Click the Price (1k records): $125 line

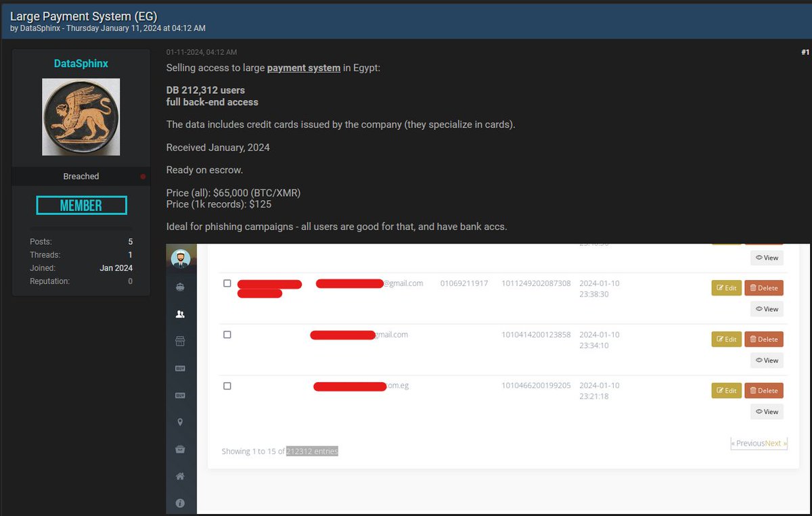click(x=219, y=204)
